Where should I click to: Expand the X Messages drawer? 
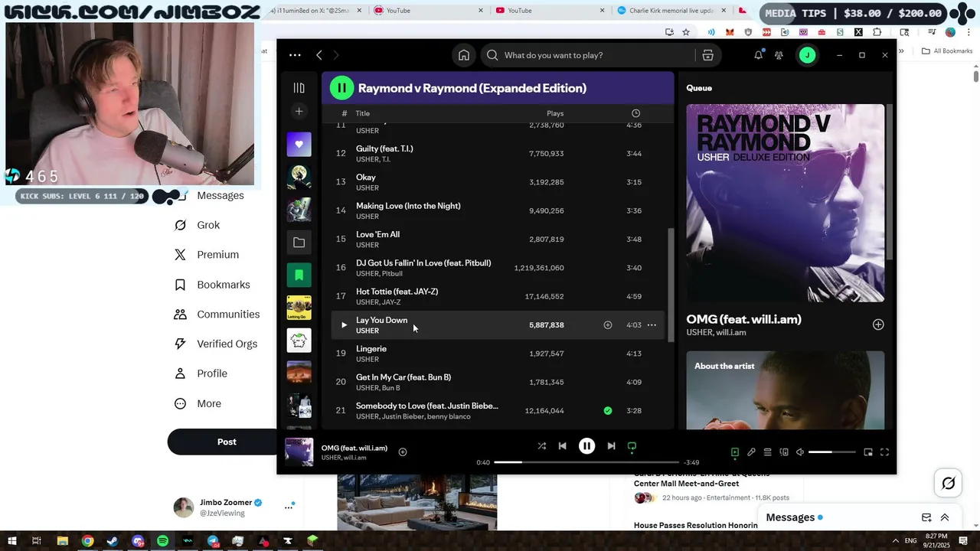(x=945, y=517)
